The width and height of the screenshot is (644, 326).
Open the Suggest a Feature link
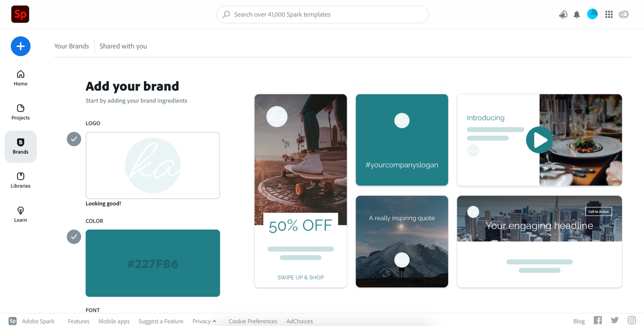coord(161,321)
